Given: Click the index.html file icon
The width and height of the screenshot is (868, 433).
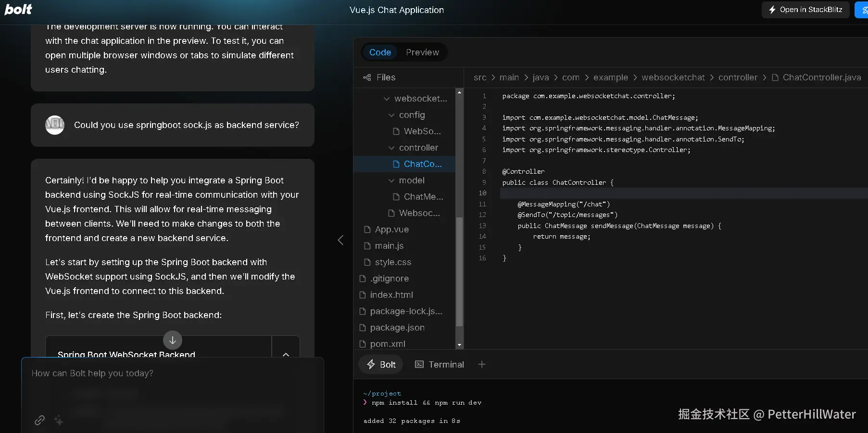Looking at the screenshot, I should (x=363, y=295).
